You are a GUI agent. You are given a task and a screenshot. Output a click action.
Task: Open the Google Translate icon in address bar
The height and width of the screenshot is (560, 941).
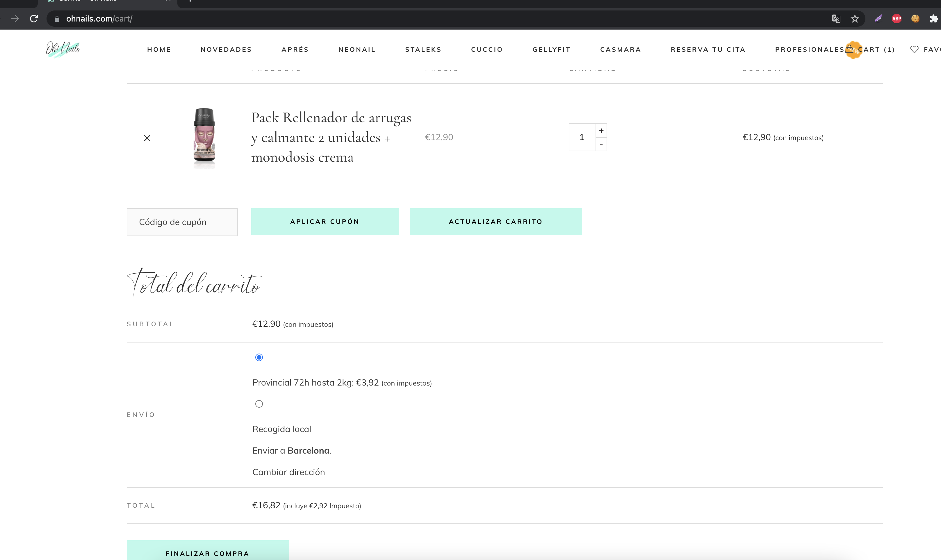(x=836, y=19)
